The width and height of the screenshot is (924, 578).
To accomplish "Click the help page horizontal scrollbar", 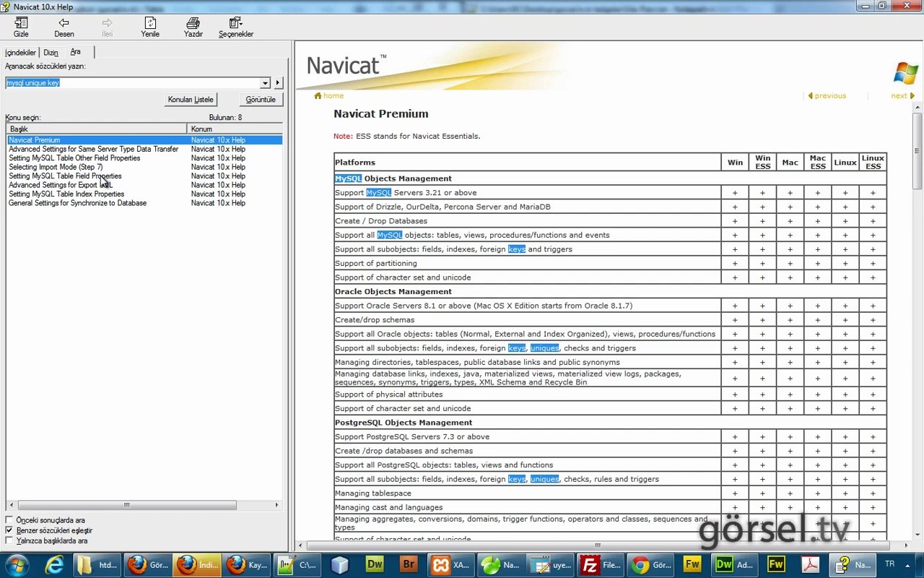I will click(598, 545).
